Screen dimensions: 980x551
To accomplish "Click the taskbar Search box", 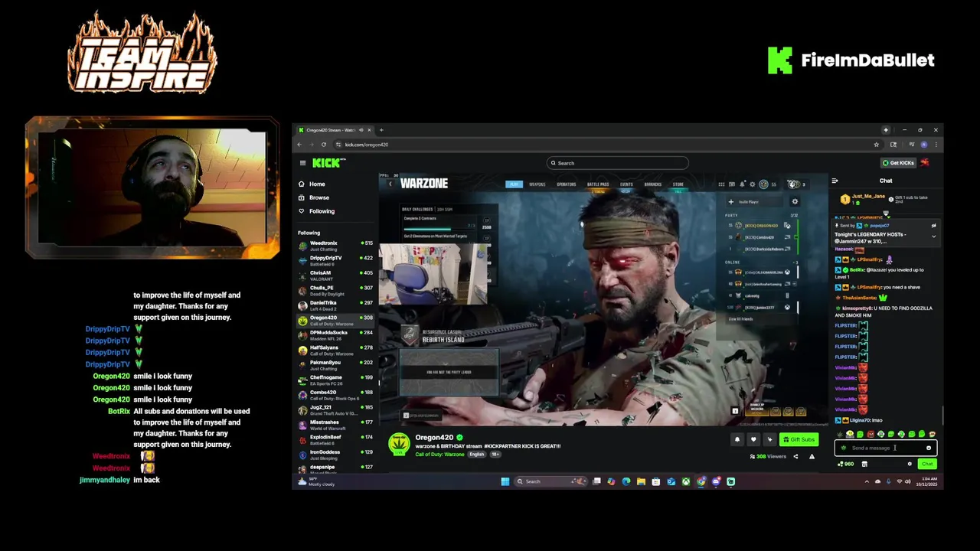I will click(550, 481).
